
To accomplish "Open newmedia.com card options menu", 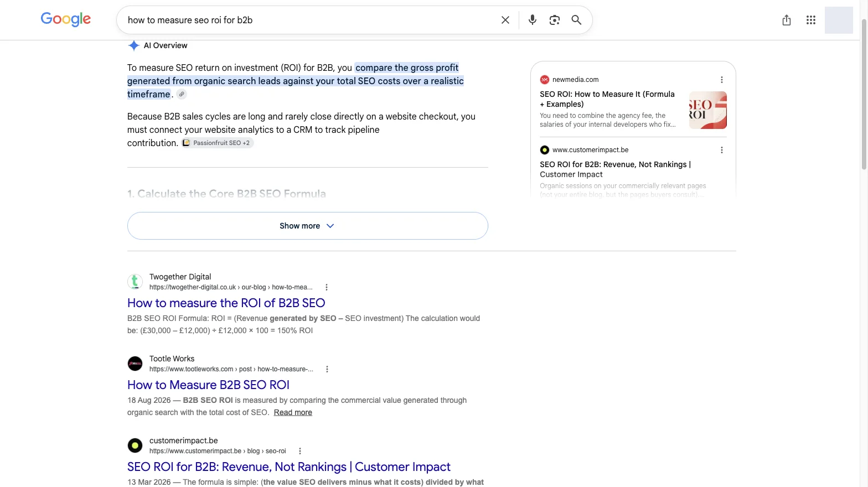I will point(722,80).
